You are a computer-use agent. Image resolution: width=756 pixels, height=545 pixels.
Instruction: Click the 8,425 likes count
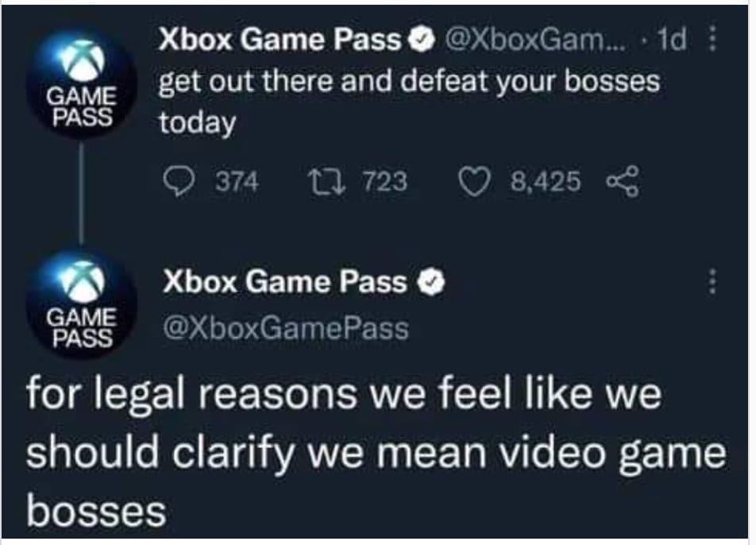(546, 182)
